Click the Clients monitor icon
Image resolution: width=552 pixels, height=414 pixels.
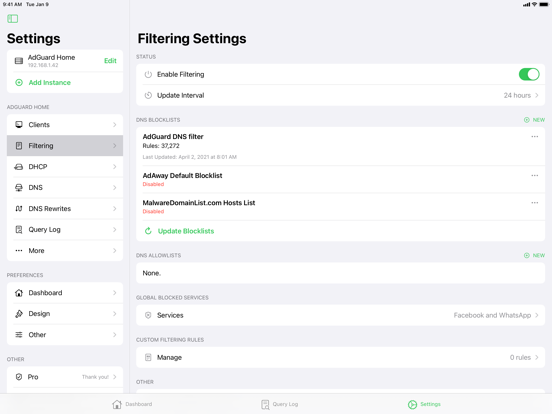[19, 125]
